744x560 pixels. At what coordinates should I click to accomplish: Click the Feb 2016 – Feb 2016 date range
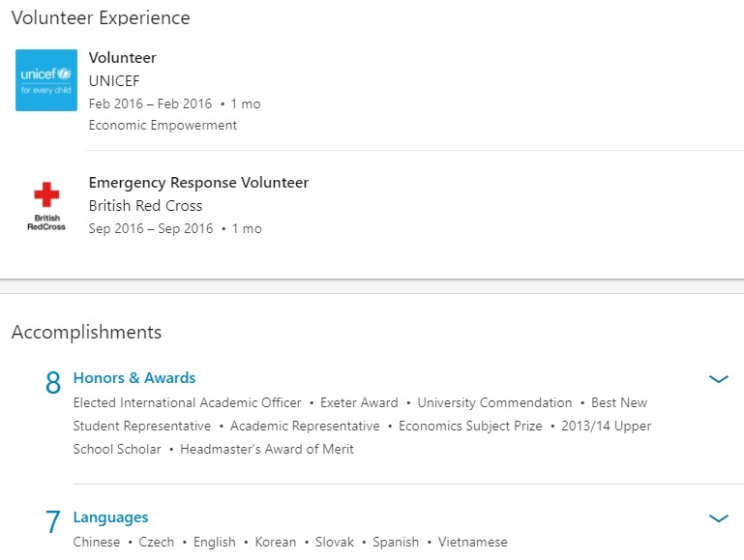(x=150, y=103)
